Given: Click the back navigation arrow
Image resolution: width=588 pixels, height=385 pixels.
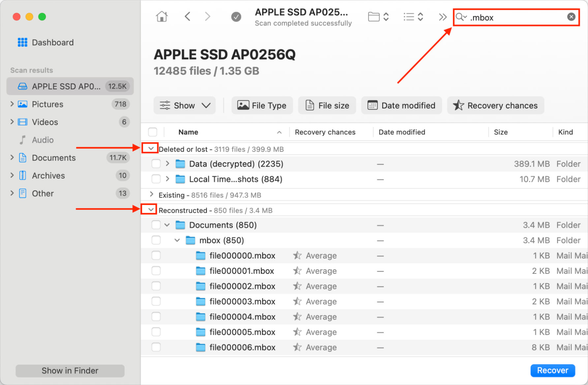Looking at the screenshot, I should [188, 16].
